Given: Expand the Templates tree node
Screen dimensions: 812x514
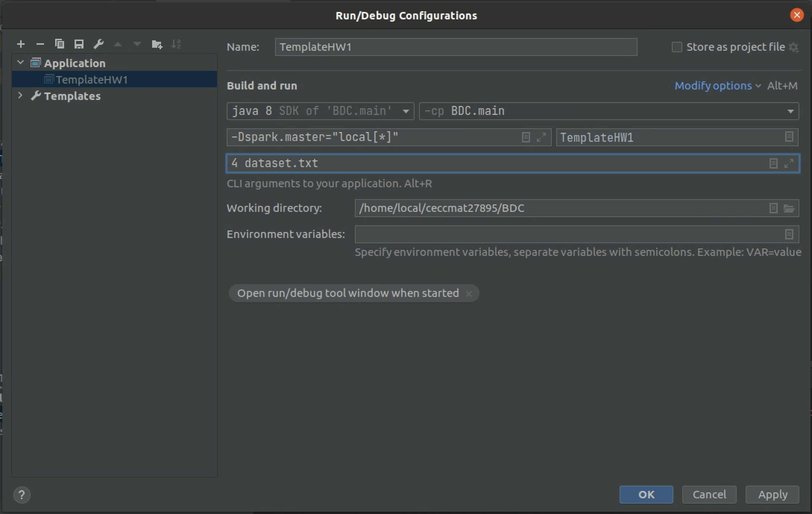Looking at the screenshot, I should [21, 96].
